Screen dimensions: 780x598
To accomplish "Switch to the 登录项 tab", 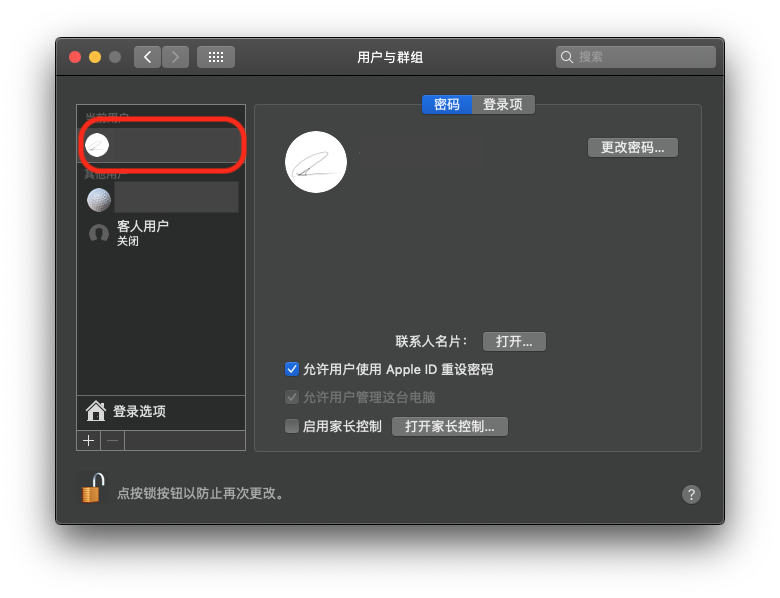I will (503, 104).
